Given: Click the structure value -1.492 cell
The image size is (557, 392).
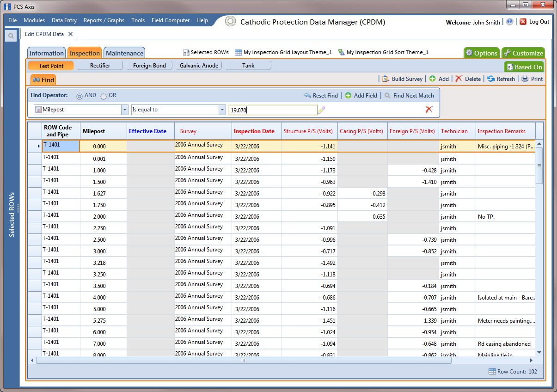Looking at the screenshot, I should click(309, 263).
